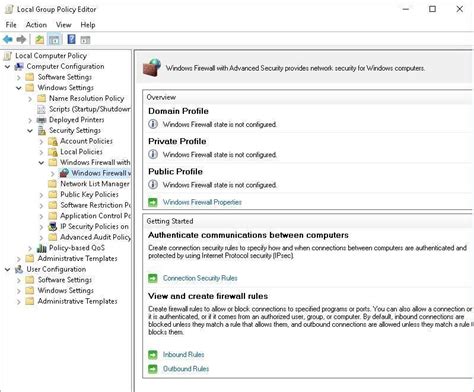Viewport: 474px width, 392px height.
Task: Click the Policy-based QoS chart icon
Action: (x=42, y=248)
